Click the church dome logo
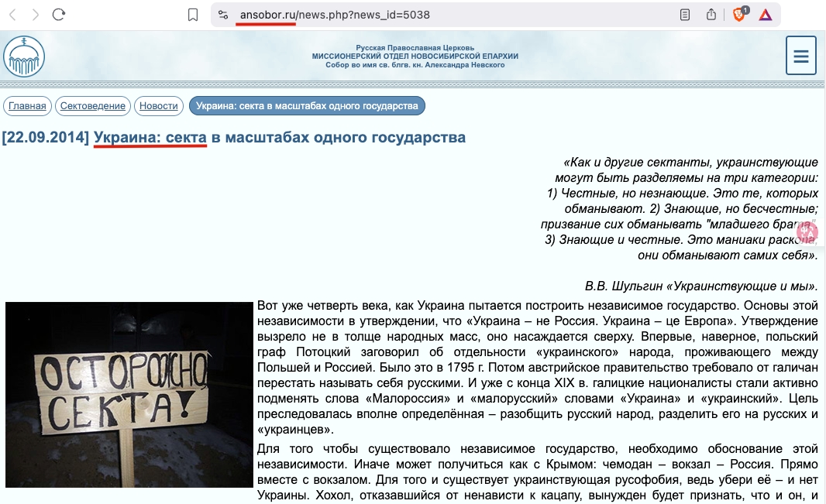The height and width of the screenshot is (504, 826). pos(24,57)
